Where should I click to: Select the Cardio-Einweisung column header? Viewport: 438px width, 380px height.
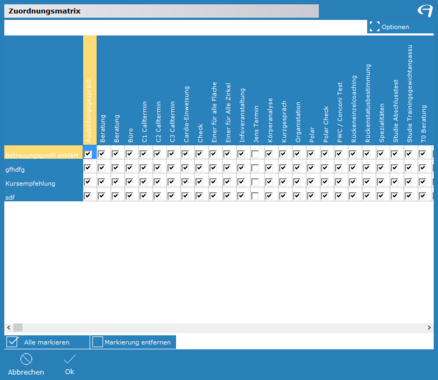click(186, 114)
